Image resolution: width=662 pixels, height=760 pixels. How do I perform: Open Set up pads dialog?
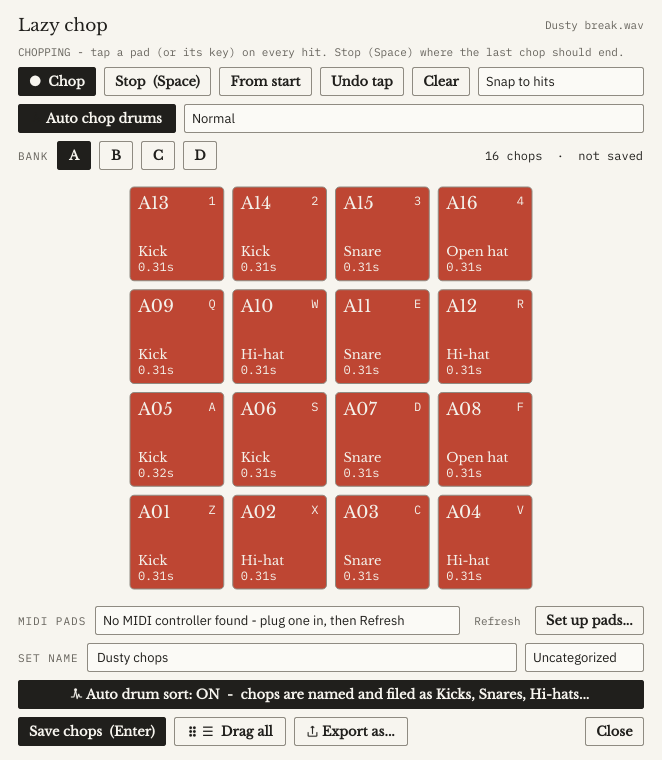589,620
